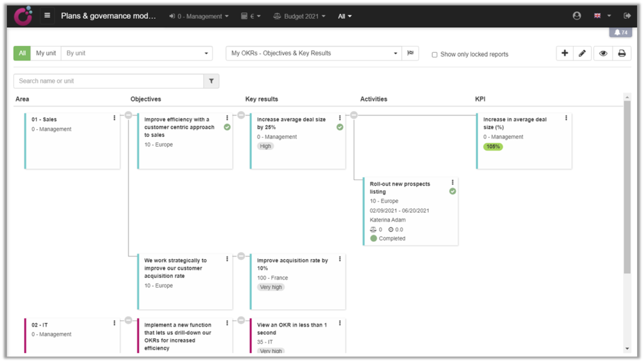644x362 pixels.
Task: Click the 100 - France unit text
Action: coord(272,278)
